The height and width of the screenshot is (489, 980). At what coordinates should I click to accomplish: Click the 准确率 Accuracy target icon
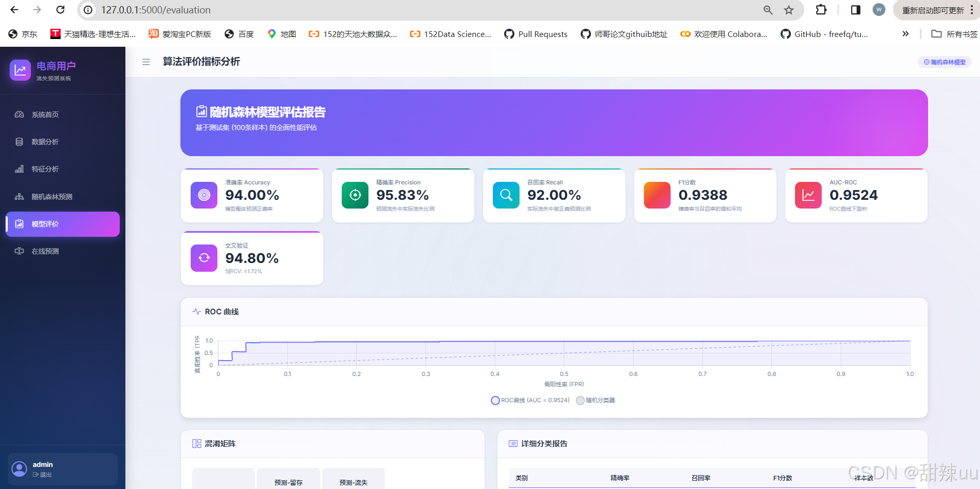coord(204,195)
